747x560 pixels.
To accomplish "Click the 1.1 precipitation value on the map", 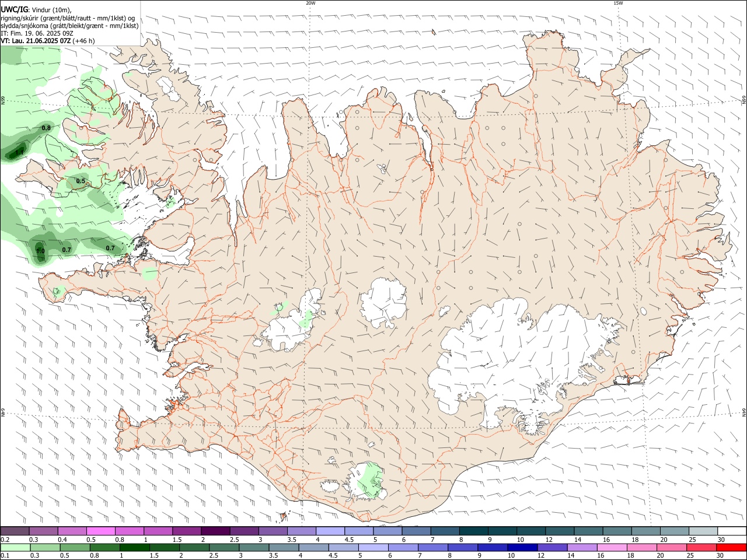I will pyautogui.click(x=20, y=152).
